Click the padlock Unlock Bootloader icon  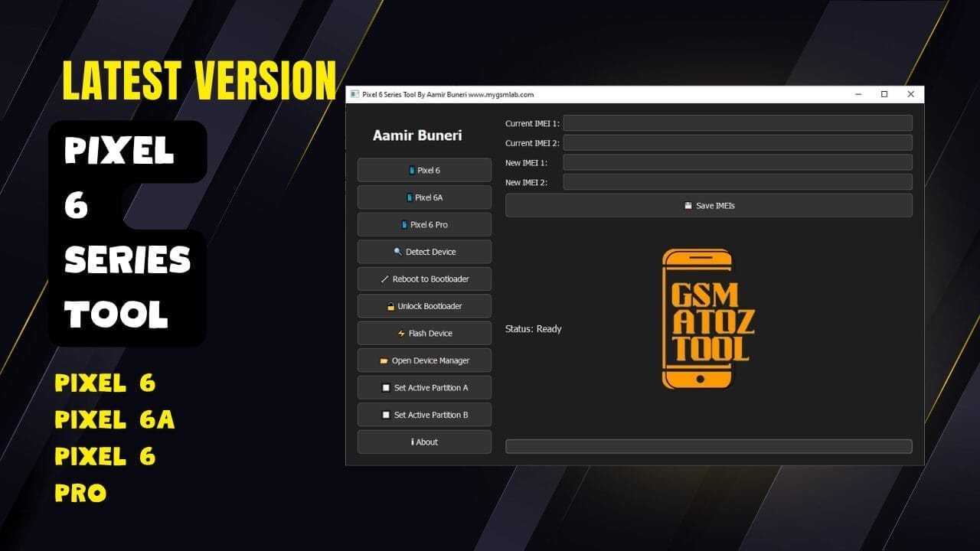point(390,305)
